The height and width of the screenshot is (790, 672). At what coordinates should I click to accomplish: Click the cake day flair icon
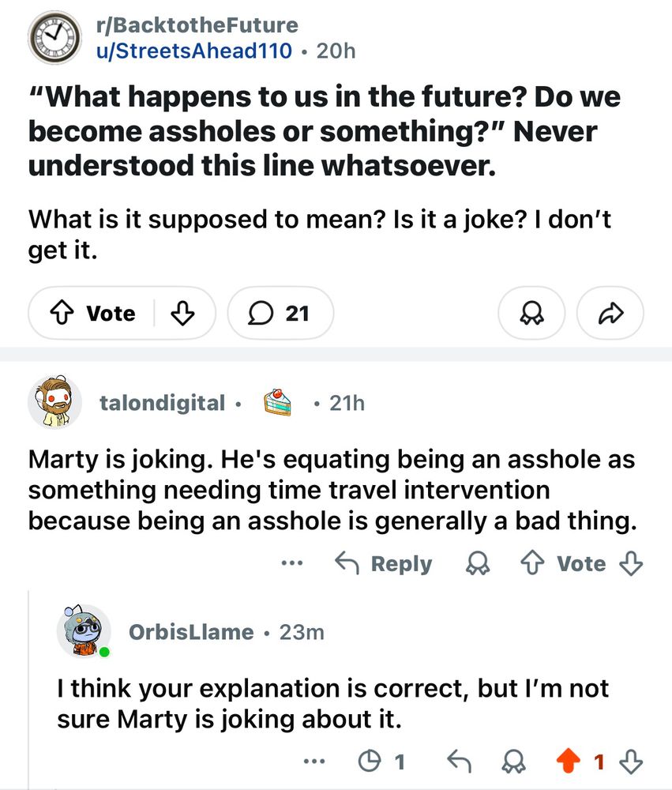pos(276,403)
